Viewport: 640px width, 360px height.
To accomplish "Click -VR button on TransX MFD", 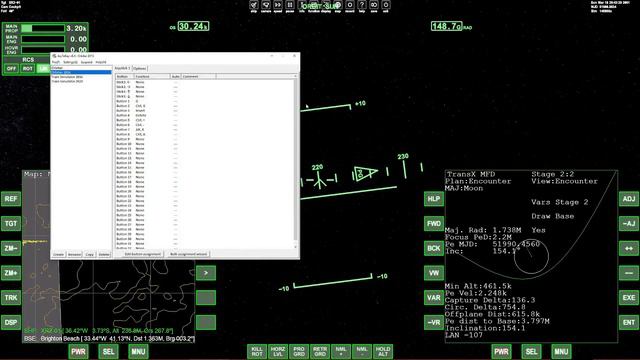I will [434, 322].
